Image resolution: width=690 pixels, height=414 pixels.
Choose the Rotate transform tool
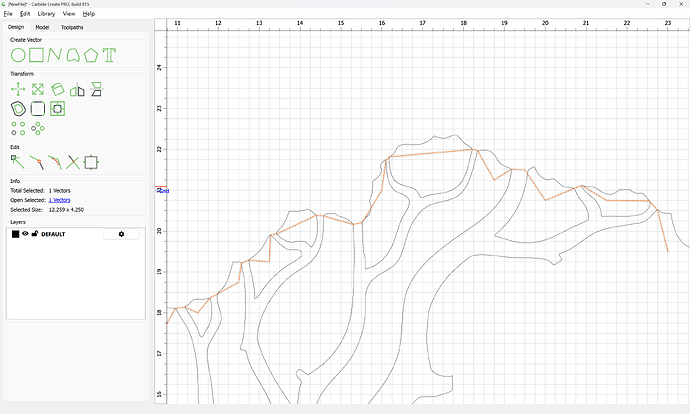click(58, 89)
